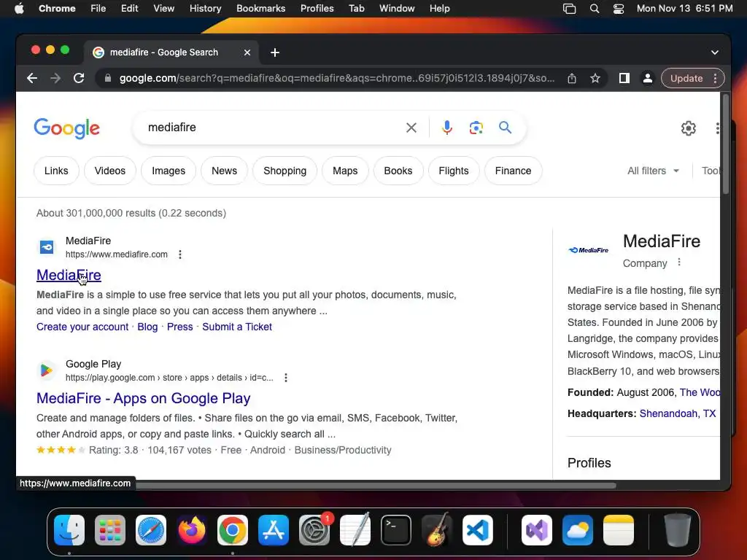Image resolution: width=747 pixels, height=560 pixels.
Task: Expand the All filters dropdown
Action: point(653,171)
